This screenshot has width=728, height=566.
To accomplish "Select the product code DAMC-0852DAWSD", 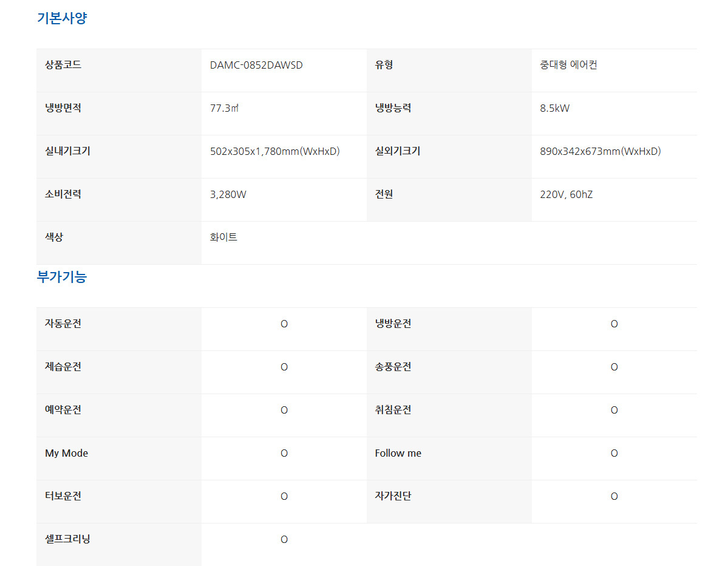I will coord(256,66).
